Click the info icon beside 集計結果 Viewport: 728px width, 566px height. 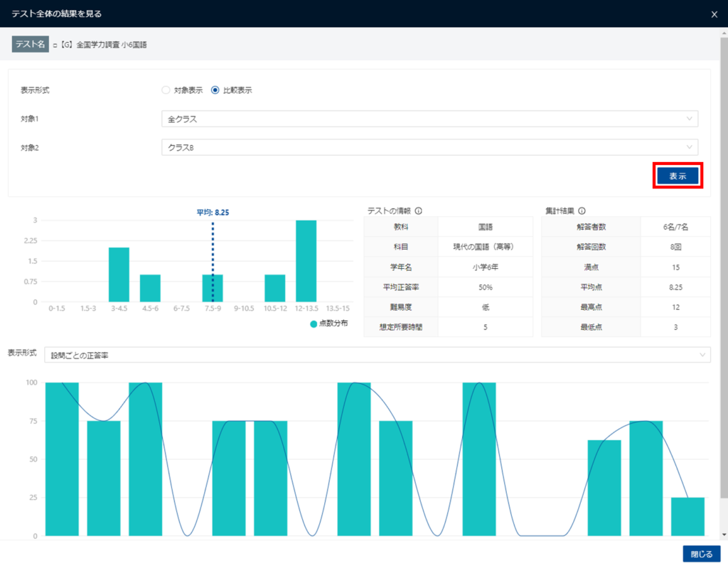[582, 210]
